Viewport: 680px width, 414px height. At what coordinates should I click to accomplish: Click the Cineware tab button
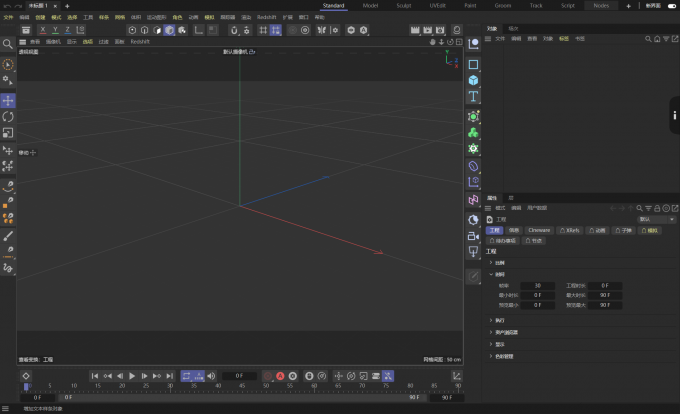pyautogui.click(x=539, y=230)
